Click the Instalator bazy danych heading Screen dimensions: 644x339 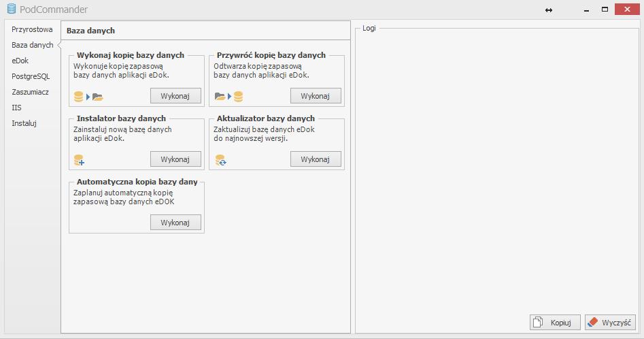tap(121, 118)
